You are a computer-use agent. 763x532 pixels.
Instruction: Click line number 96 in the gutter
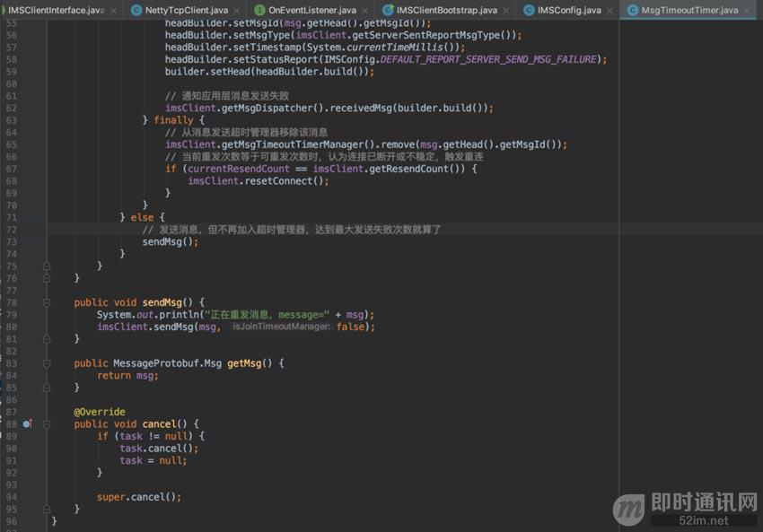(11, 521)
